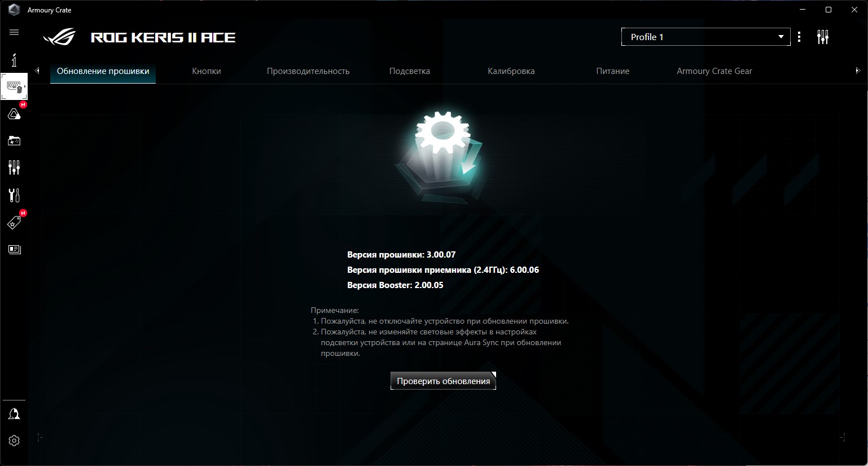
Task: Click the Armoury Crate title bar app icon
Action: tap(14, 10)
